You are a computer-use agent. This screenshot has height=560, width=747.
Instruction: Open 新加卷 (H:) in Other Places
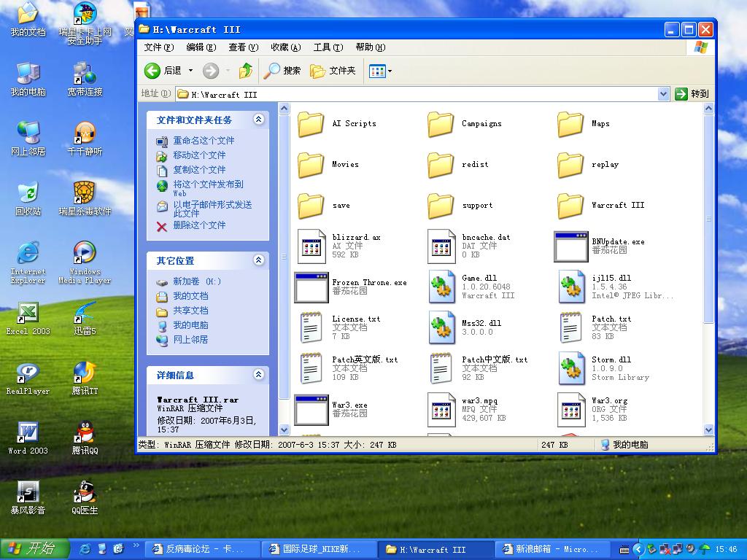coord(197,281)
